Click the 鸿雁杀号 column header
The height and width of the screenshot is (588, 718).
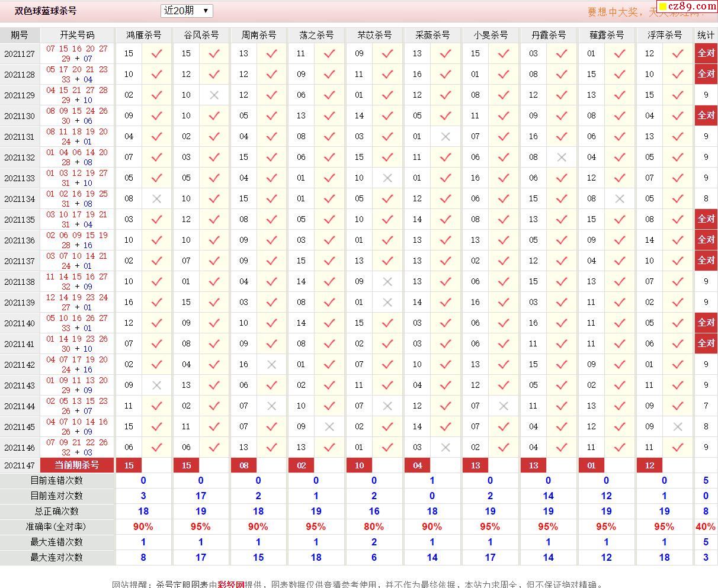point(143,35)
